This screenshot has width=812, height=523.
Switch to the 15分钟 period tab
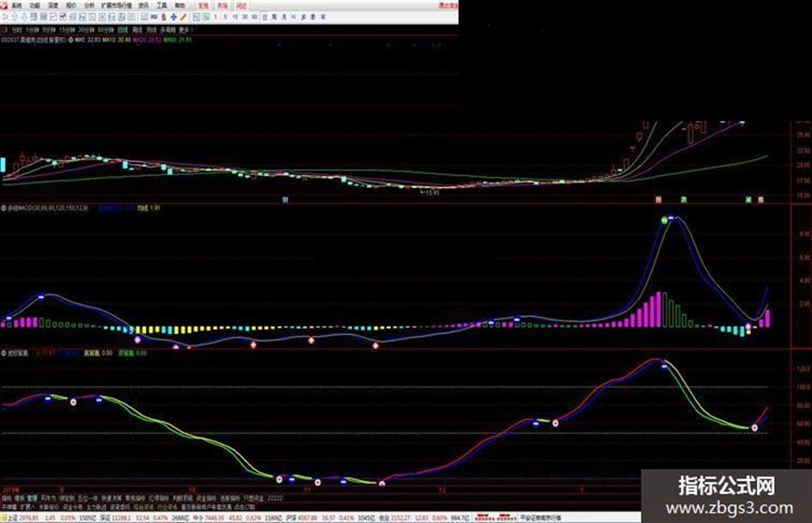[67, 30]
